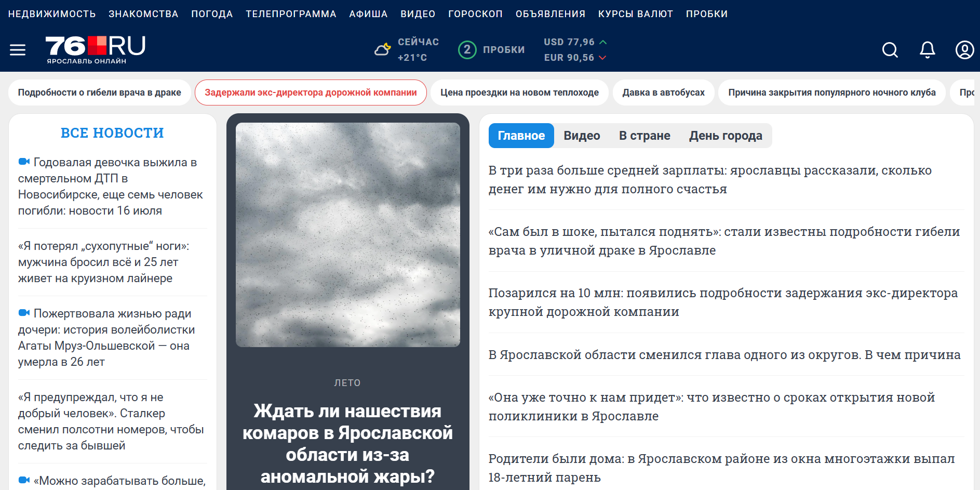The height and width of the screenshot is (490, 980).
Task: Open НЕДВИЖИМОСТЬ in top menu
Action: (x=52, y=14)
